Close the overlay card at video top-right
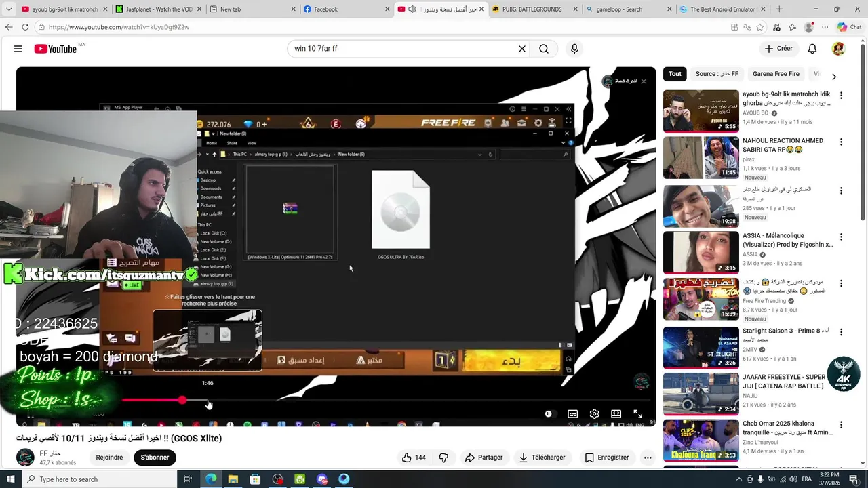The width and height of the screenshot is (868, 488). (x=644, y=81)
